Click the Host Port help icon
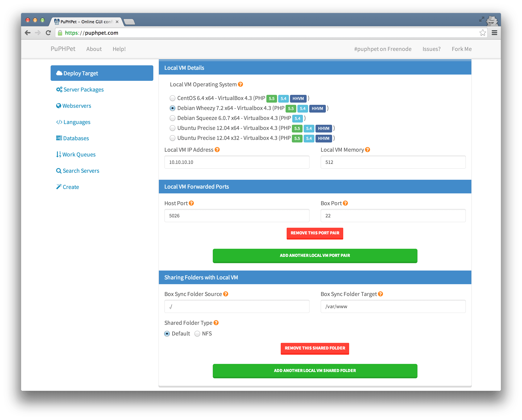Screen dimensions: 522x420 (x=191, y=203)
